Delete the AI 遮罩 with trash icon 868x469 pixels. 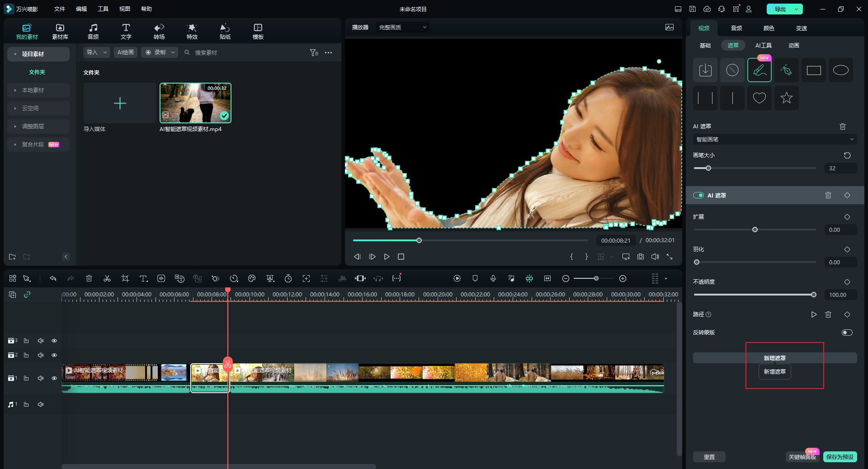pos(828,195)
